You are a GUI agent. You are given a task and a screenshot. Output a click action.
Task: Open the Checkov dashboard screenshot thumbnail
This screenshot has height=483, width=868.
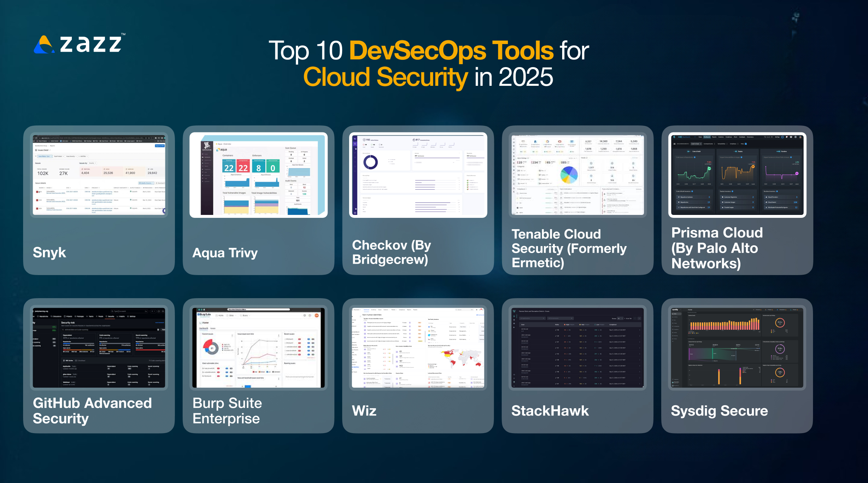click(418, 175)
